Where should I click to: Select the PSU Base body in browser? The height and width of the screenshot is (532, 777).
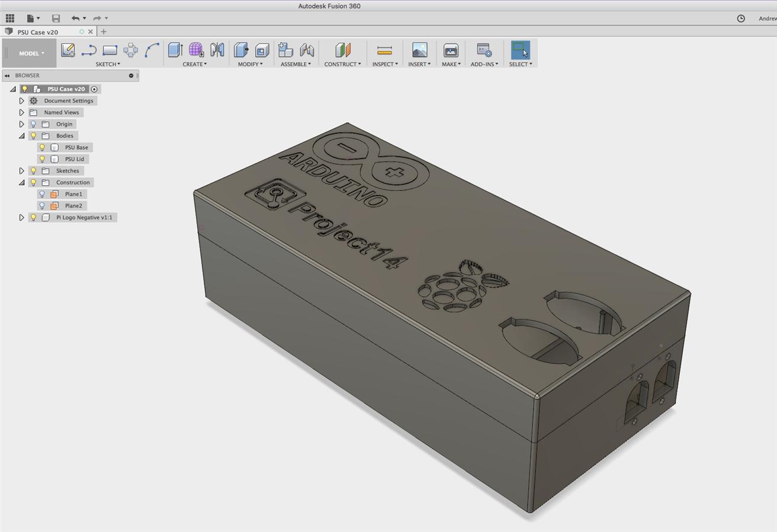click(76, 147)
